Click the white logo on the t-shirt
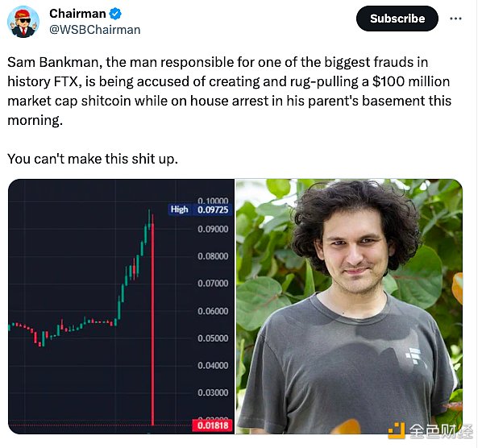Screen dimensions: 482x448 click(413, 355)
